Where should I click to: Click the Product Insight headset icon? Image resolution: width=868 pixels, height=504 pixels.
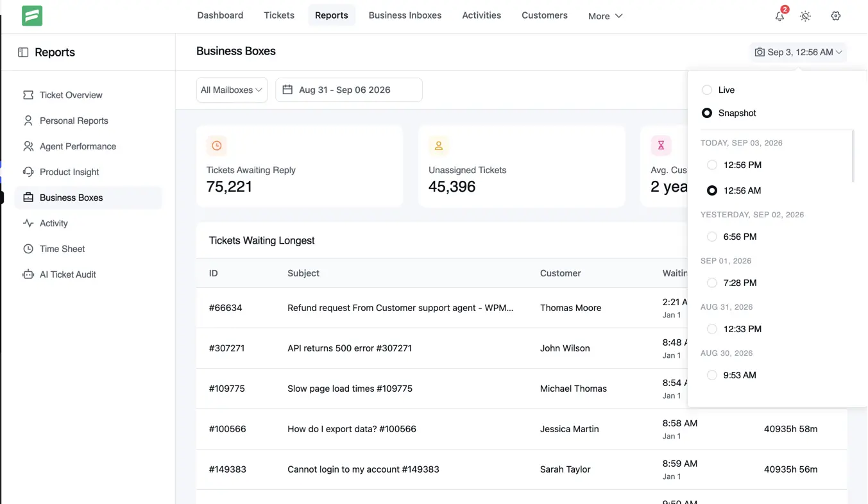coord(28,172)
